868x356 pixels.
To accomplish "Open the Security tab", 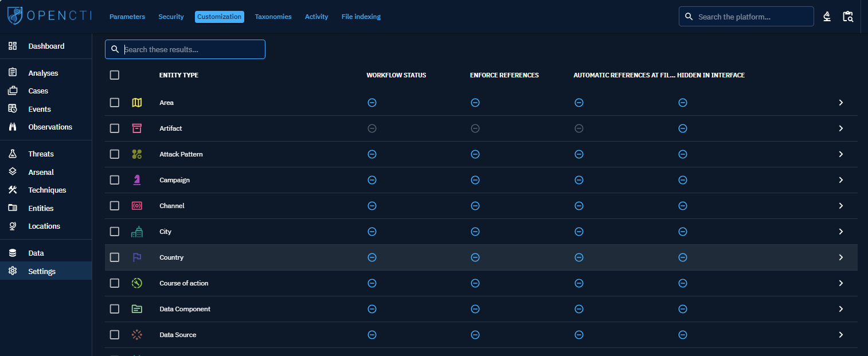I will pyautogui.click(x=171, y=17).
